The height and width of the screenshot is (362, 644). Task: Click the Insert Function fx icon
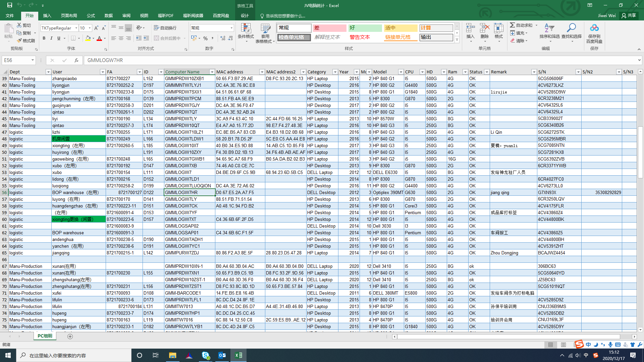tap(76, 60)
